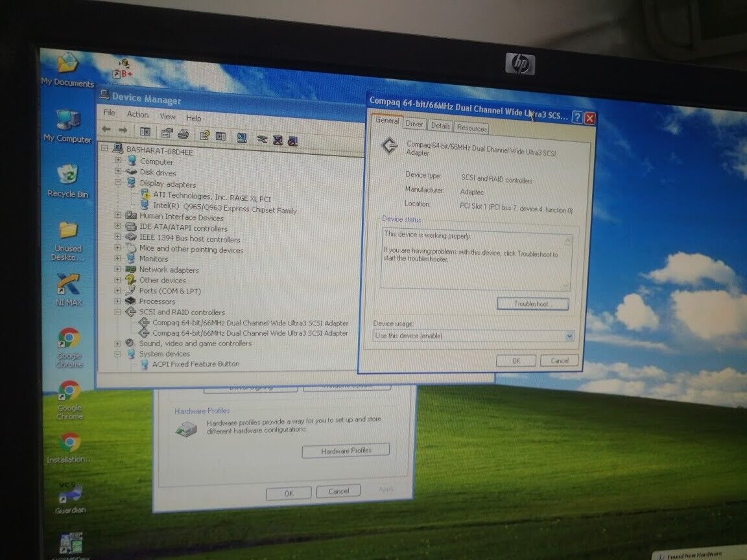Open the View menu in Device Manager
747x560 pixels.
168,116
